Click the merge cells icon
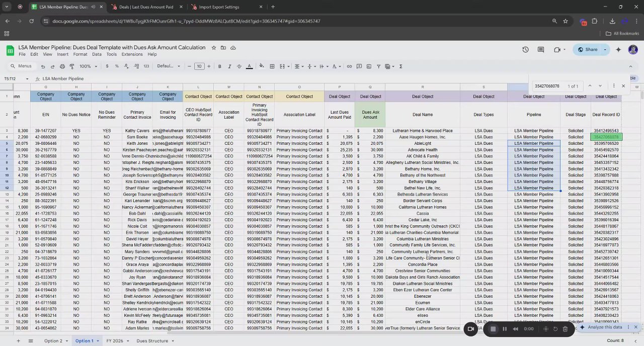This screenshot has width=644, height=346. [282, 66]
